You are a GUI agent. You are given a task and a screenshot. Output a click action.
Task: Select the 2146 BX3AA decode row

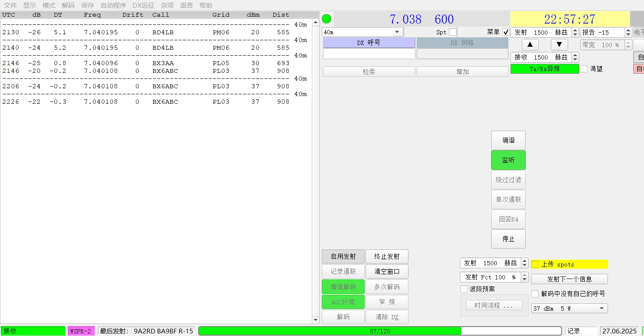[146, 63]
